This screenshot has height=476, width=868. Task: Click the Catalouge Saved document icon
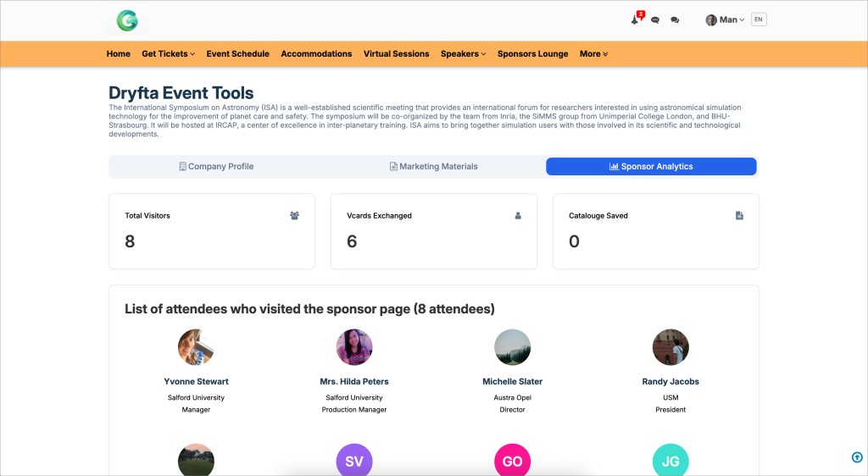coord(739,216)
